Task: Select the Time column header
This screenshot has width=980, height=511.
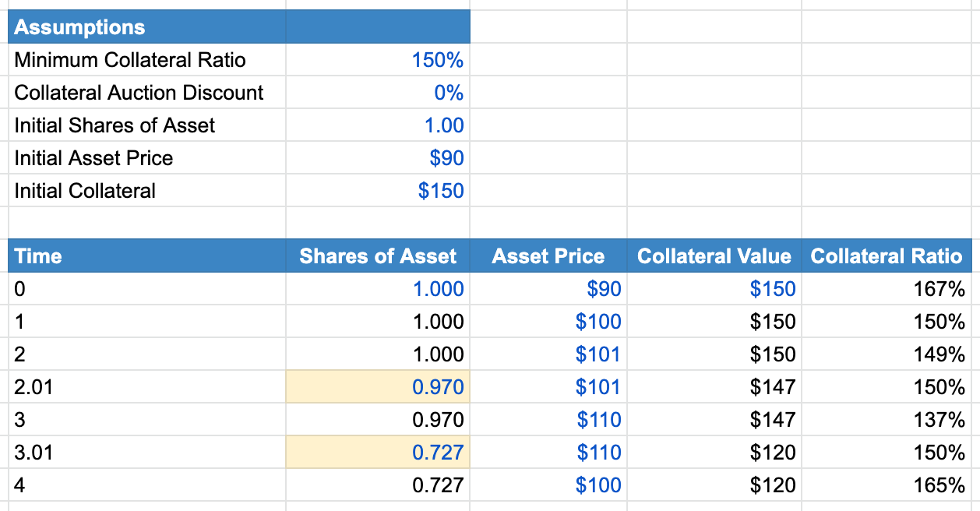Action: [147, 256]
